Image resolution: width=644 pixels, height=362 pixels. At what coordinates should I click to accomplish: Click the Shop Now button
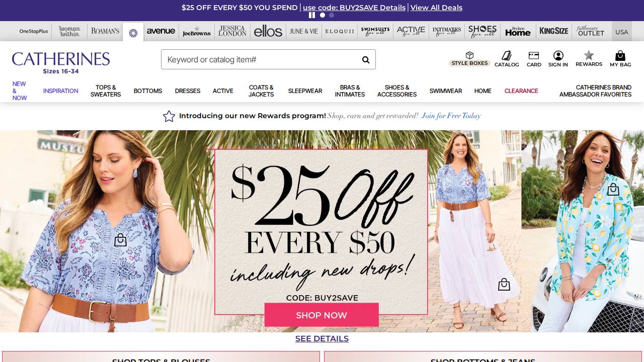point(321,315)
